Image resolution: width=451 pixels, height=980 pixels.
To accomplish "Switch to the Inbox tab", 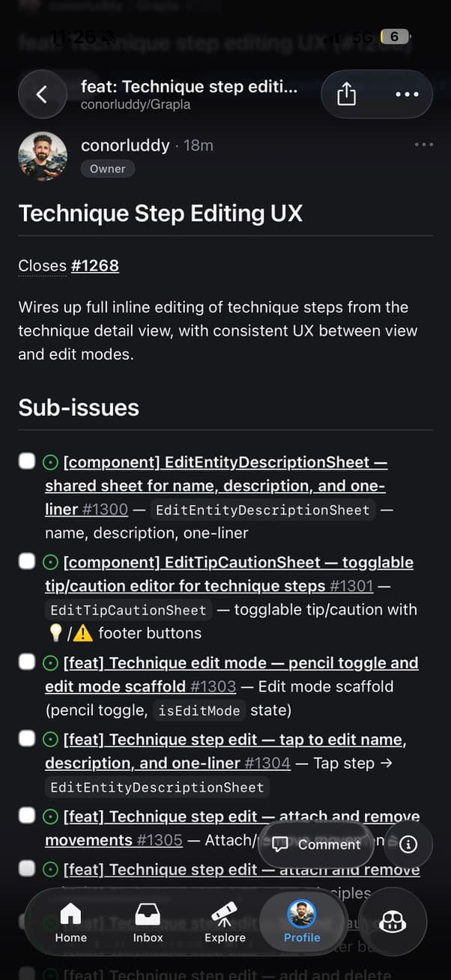I will tap(148, 922).
